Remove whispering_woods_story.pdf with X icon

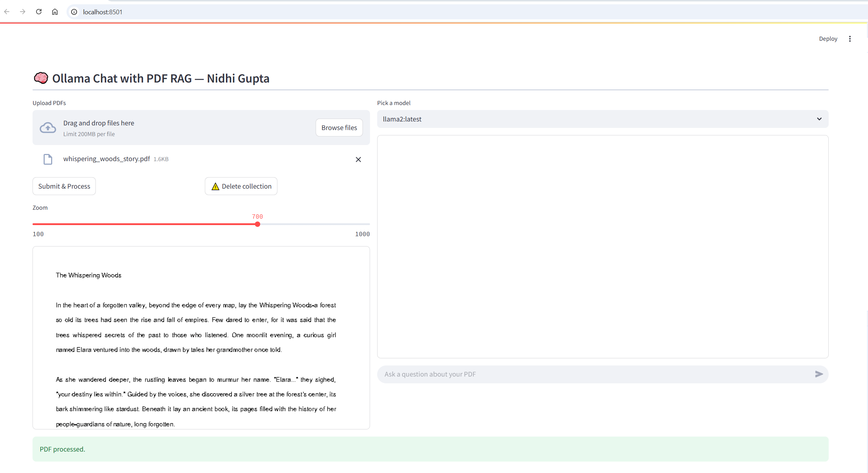pyautogui.click(x=358, y=159)
